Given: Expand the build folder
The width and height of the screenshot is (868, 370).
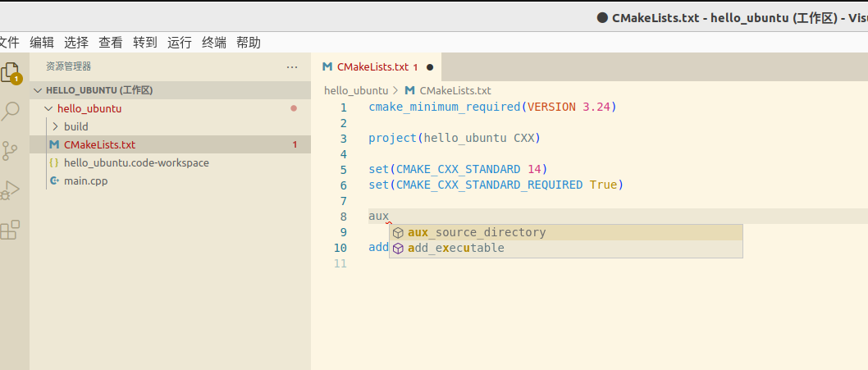Looking at the screenshot, I should [55, 126].
